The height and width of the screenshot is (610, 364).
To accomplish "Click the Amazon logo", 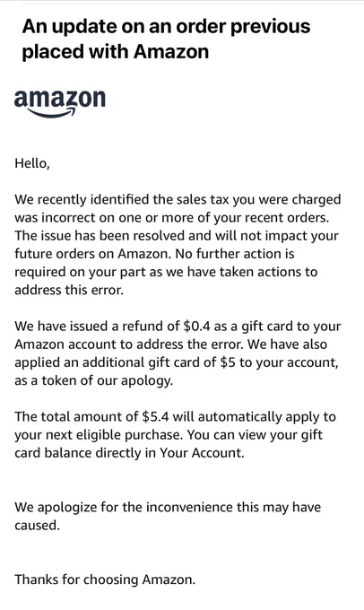I will pos(60,103).
